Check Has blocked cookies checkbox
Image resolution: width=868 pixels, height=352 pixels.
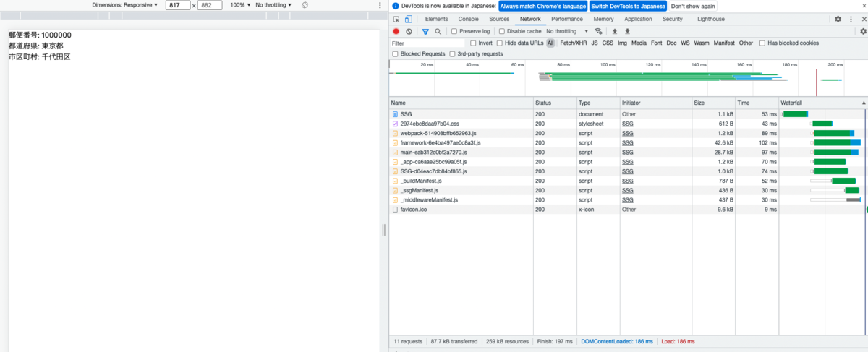[x=762, y=43]
